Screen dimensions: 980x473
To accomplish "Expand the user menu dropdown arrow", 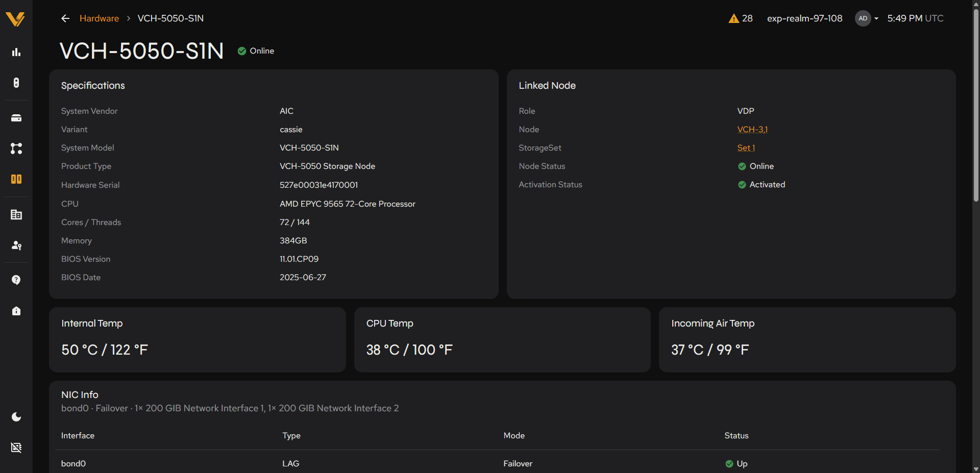I will tap(876, 18).
